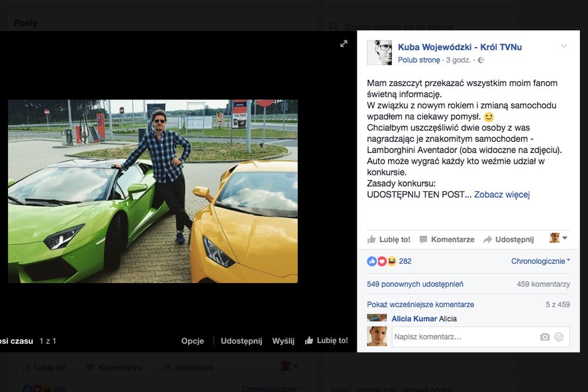588x392 pixels.
Task: Select "Zobacz więcej" to expand the post text
Action: [503, 194]
